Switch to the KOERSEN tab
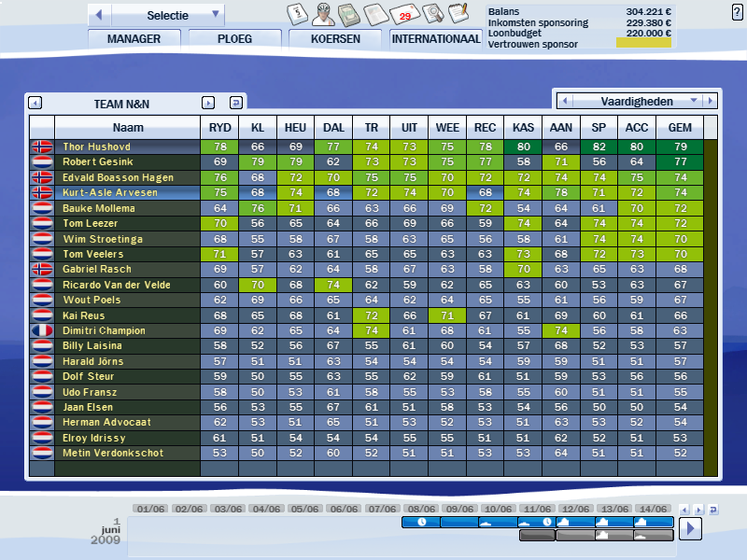This screenshot has width=747, height=560. click(x=336, y=39)
